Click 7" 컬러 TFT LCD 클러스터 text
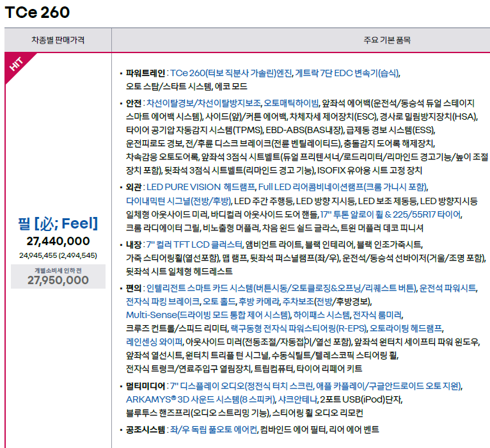Screen dimensions: 490x448 tap(194, 244)
